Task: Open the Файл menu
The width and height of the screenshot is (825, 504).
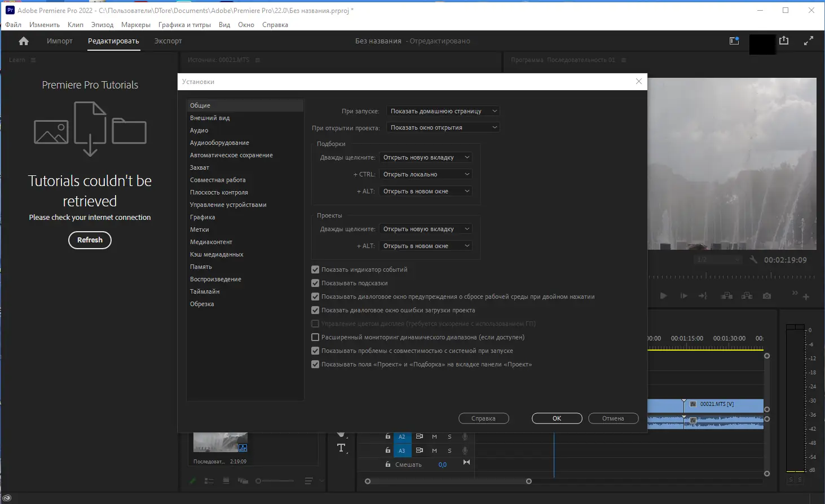Action: click(14, 25)
